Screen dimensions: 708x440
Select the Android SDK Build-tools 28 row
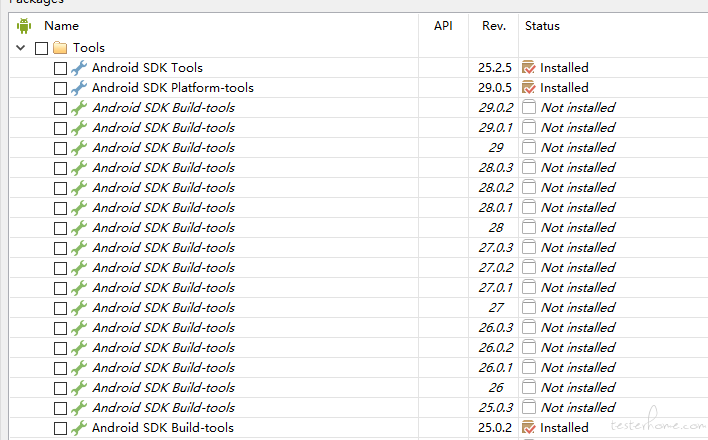click(359, 228)
